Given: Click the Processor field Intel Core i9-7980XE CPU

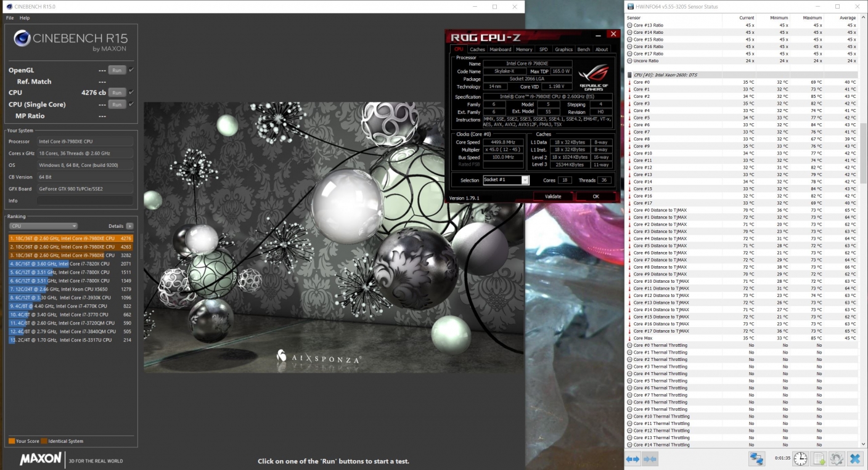Looking at the screenshot, I should (x=84, y=141).
